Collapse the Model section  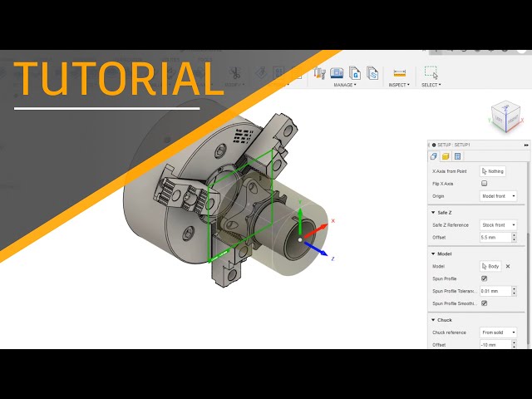(433, 254)
